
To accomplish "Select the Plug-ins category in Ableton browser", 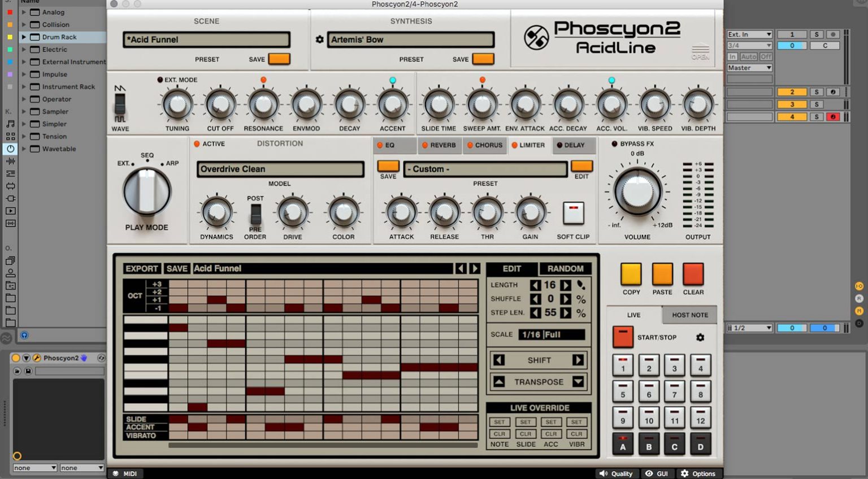I will pyautogui.click(x=10, y=198).
